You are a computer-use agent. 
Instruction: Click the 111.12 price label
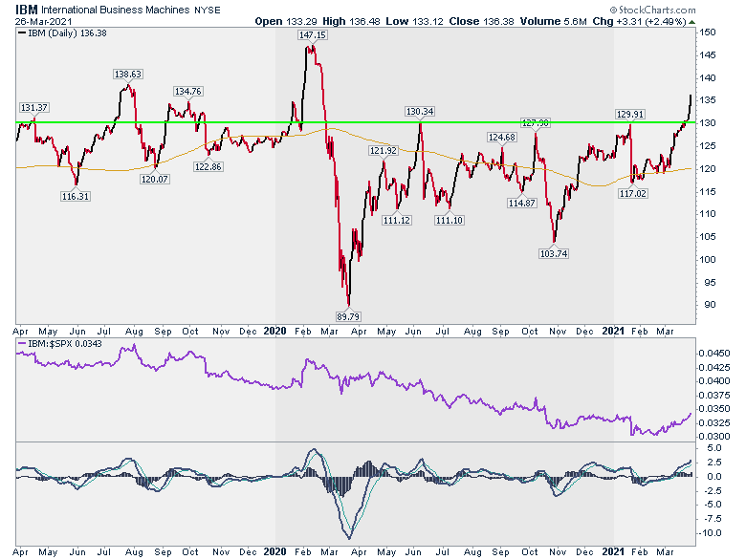(397, 220)
